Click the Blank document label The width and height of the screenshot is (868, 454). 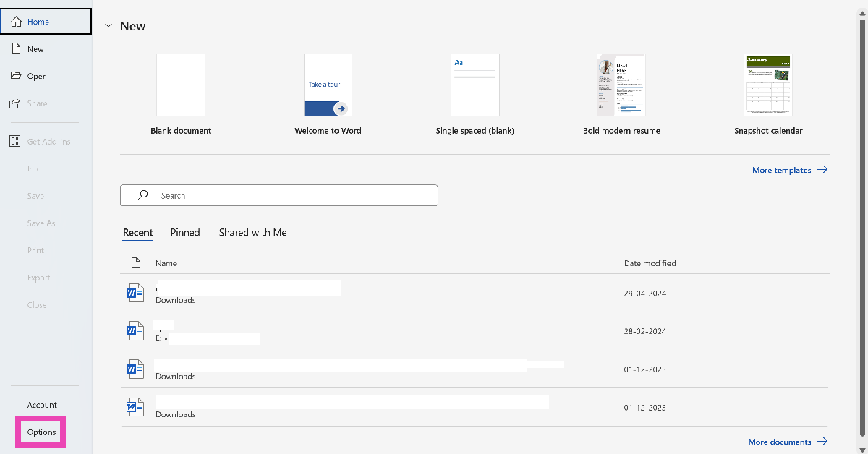coord(181,131)
